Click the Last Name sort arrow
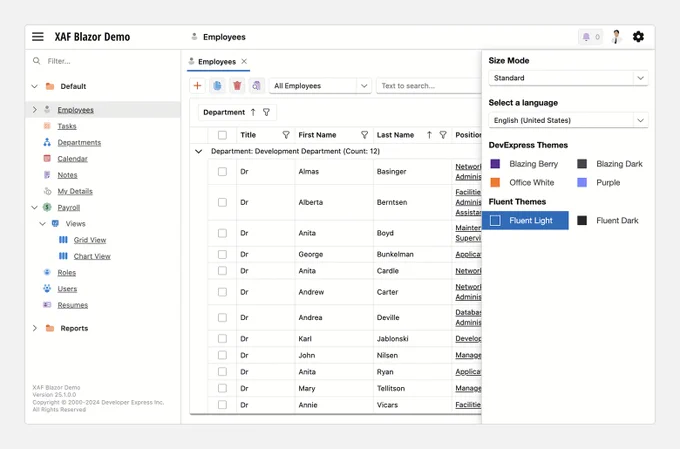The height and width of the screenshot is (449, 680). click(429, 135)
